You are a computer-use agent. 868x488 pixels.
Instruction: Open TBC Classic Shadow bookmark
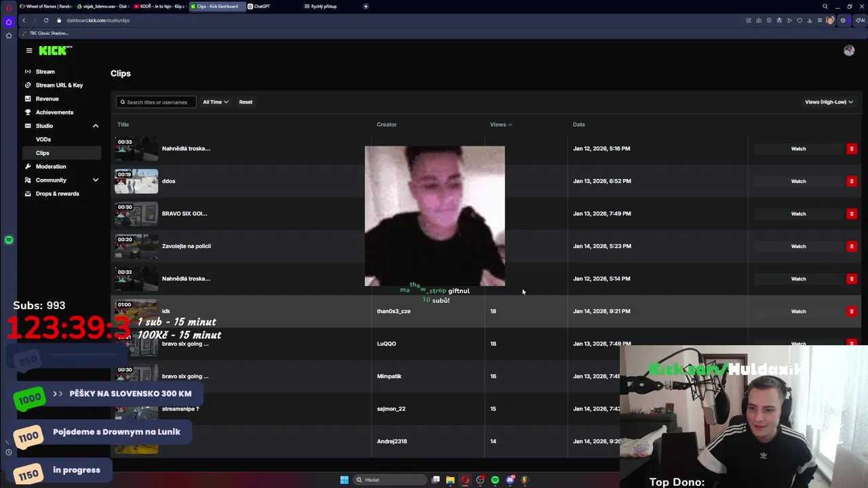[x=45, y=33]
